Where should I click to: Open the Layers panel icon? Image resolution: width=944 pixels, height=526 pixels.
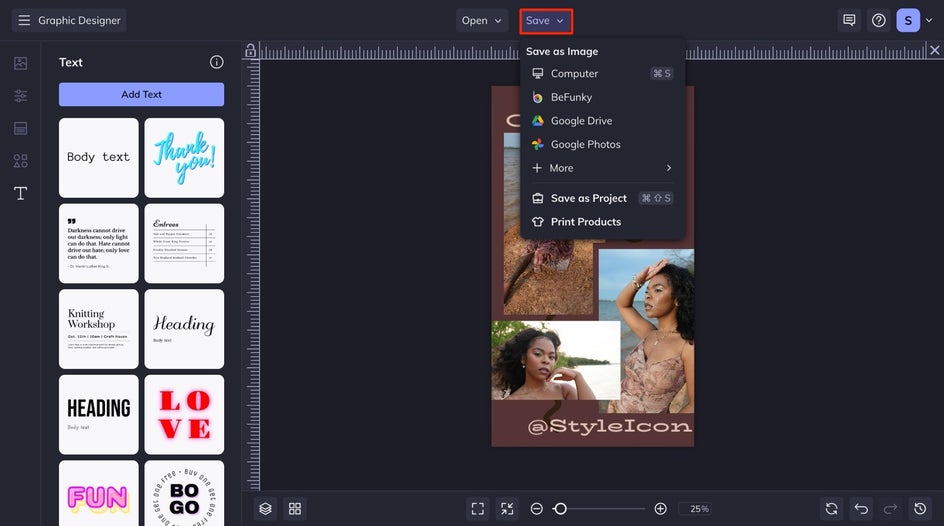[x=266, y=509]
